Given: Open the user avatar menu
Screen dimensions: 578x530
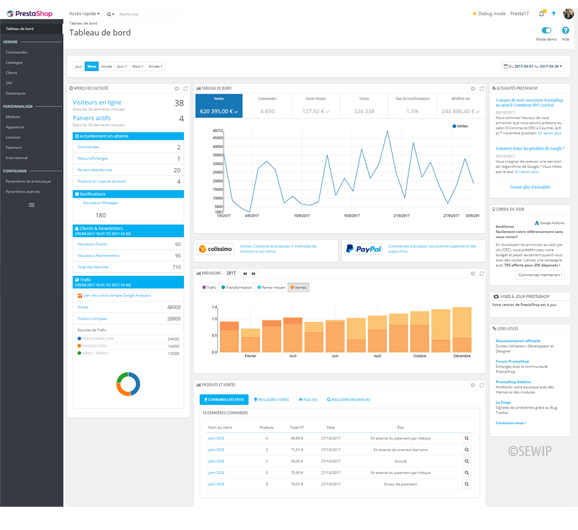Looking at the screenshot, I should pos(568,14).
